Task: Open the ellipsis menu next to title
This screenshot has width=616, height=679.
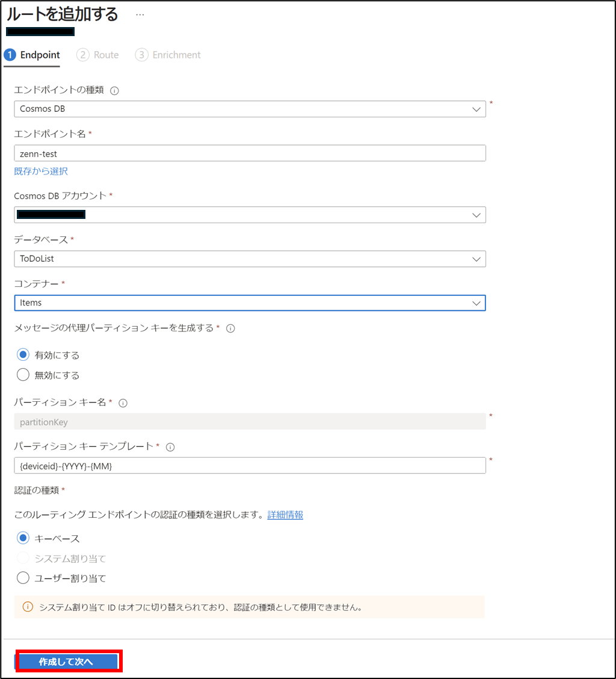Action: click(x=140, y=14)
